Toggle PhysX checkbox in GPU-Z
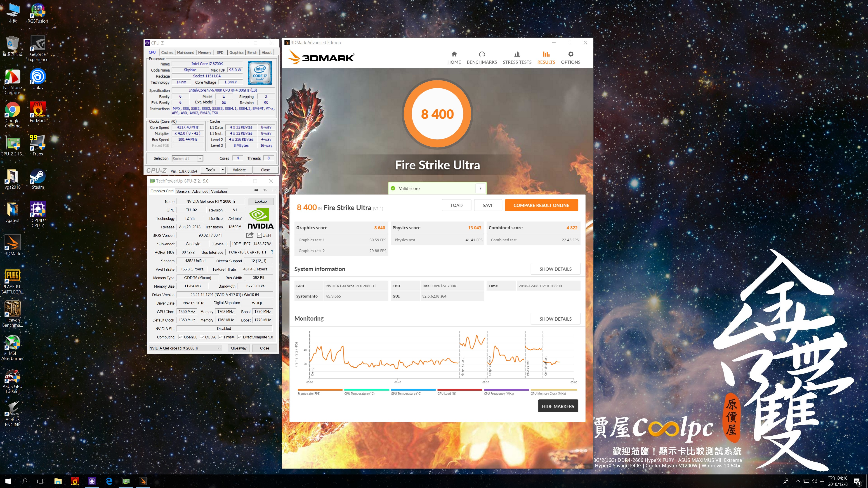 pos(221,337)
